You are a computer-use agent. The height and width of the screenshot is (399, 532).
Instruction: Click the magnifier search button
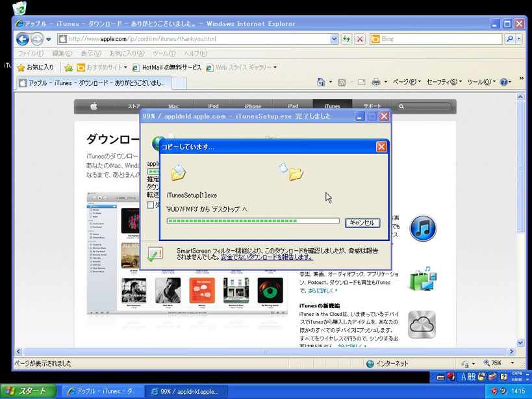[x=509, y=39]
